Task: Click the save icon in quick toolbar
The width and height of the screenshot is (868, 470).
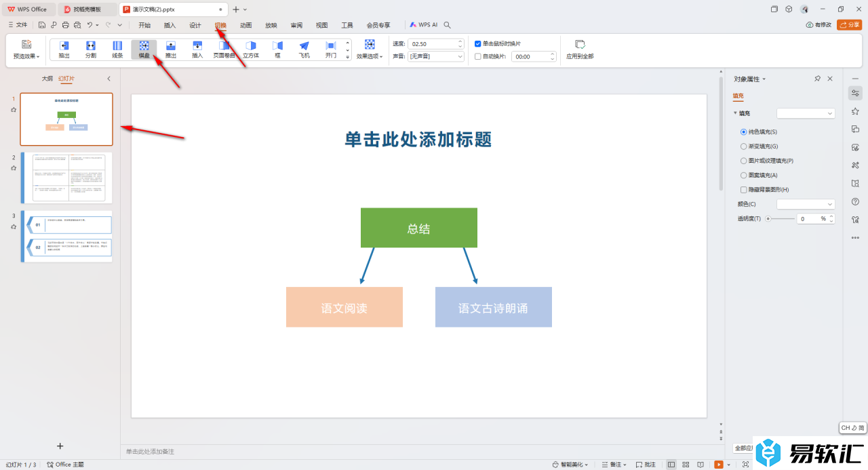Action: [x=42, y=25]
